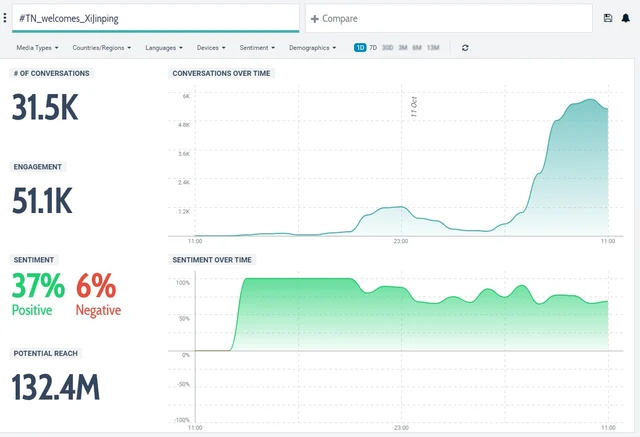
Task: Click the SENTIMENT OVER TIME title
Action: (x=212, y=260)
